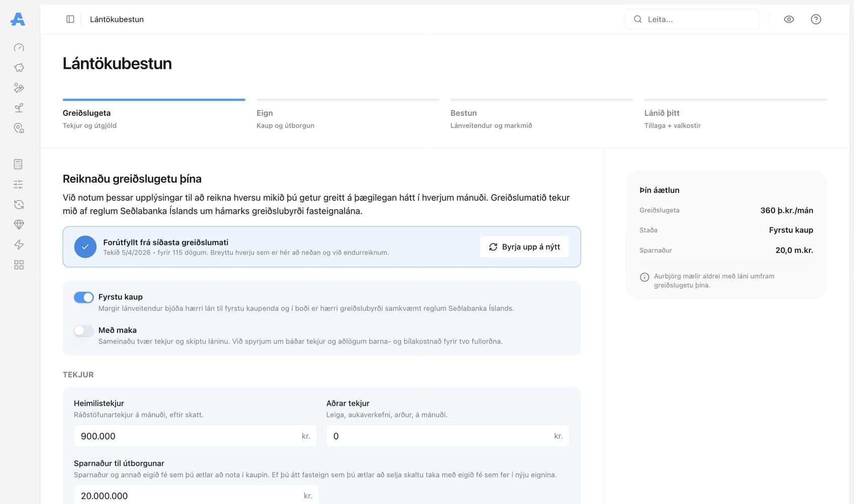Click the Með maka label text
This screenshot has width=854, height=504.
pos(118,330)
